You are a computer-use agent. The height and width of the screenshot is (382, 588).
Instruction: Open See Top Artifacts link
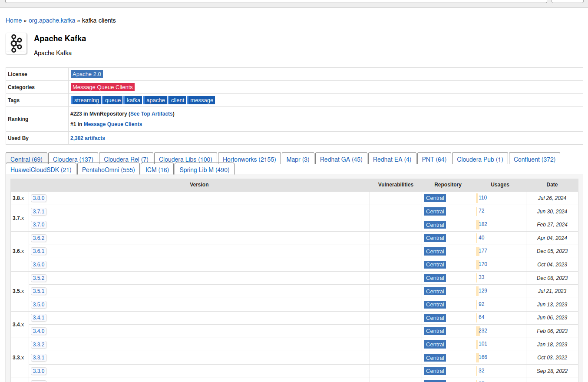(152, 114)
